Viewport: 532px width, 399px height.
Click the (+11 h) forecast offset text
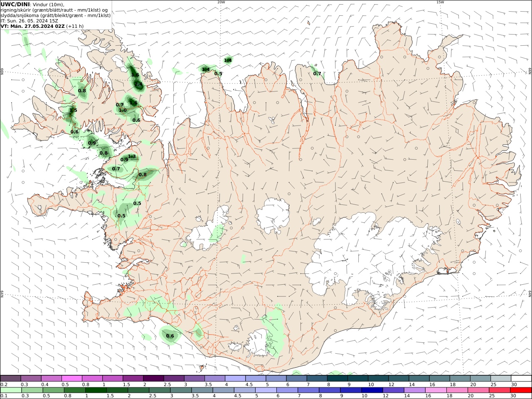(75, 26)
